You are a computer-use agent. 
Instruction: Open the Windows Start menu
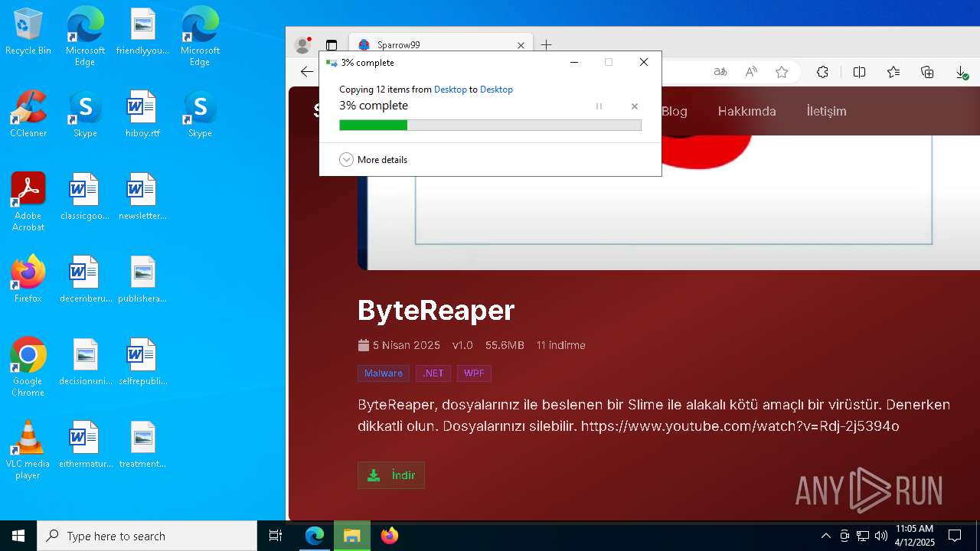[x=18, y=536]
